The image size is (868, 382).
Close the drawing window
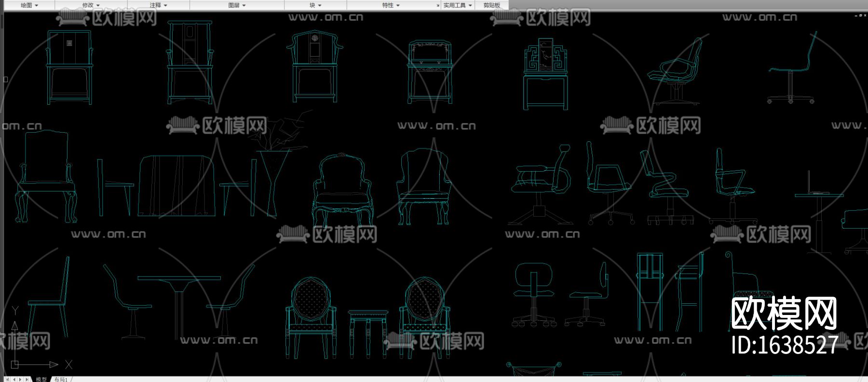coord(864,15)
